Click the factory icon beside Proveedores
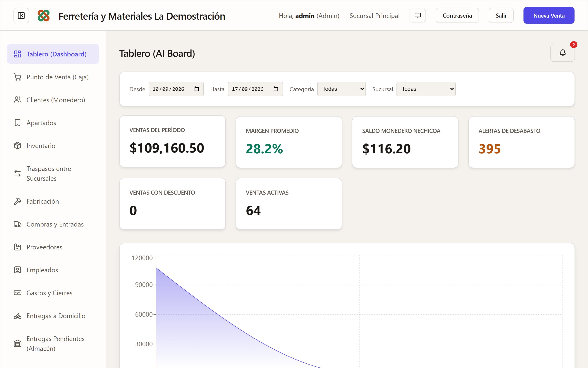The height and width of the screenshot is (368, 588). [18, 247]
